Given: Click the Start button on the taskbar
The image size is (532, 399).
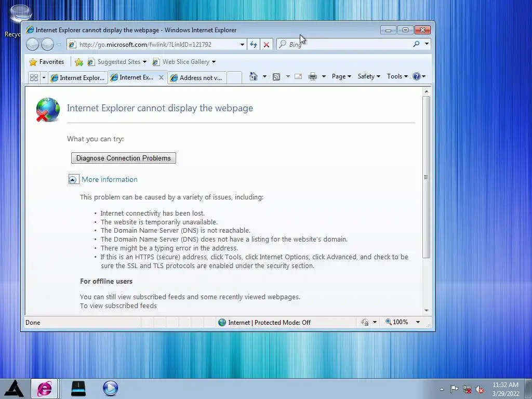Looking at the screenshot, I should 14,389.
